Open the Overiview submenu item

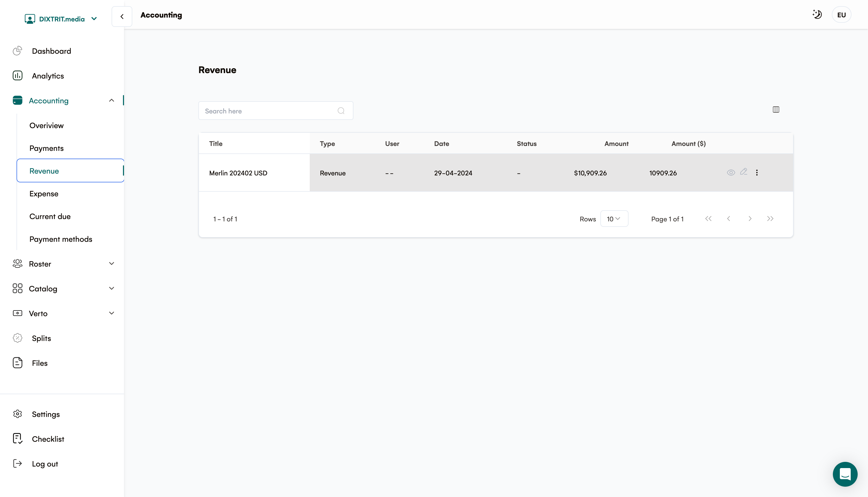47,125
